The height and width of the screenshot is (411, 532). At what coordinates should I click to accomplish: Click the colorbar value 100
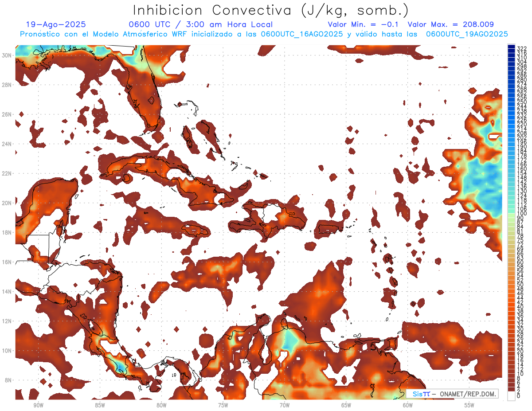click(x=521, y=214)
